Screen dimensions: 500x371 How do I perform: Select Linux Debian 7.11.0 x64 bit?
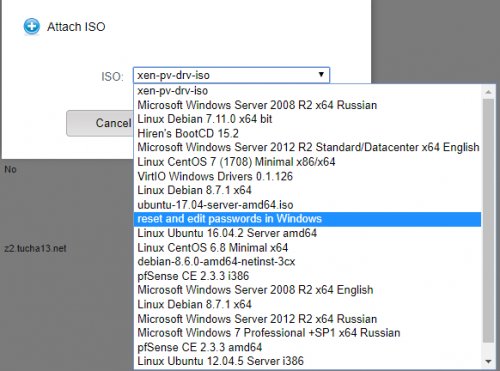click(x=307, y=119)
